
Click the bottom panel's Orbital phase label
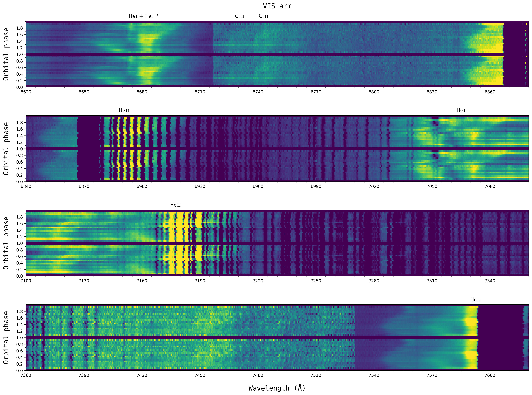[6, 338]
